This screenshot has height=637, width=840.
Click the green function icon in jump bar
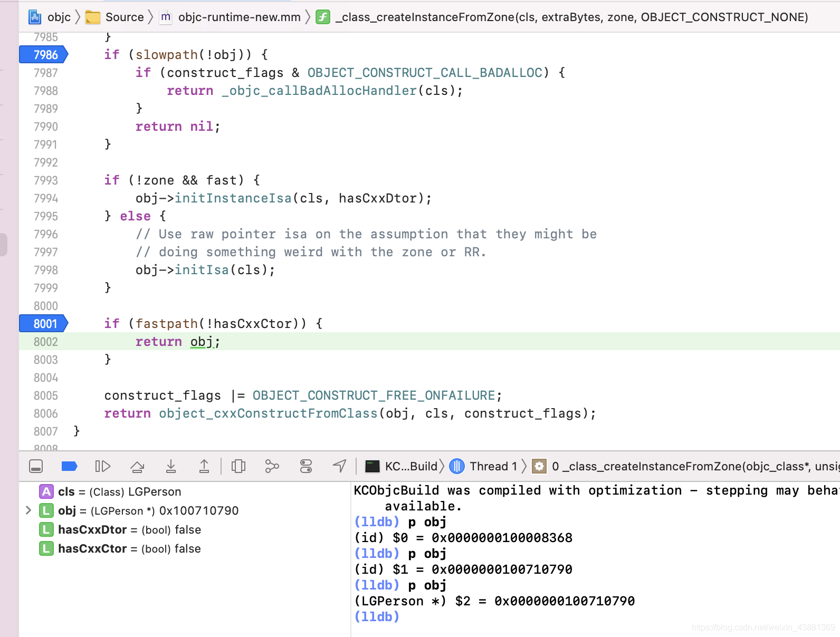[322, 17]
